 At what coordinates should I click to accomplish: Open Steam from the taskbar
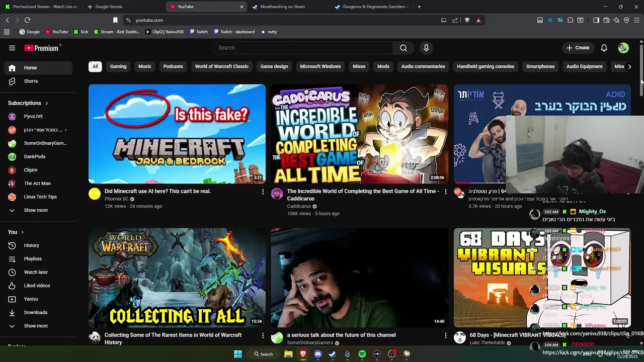coord(332,354)
